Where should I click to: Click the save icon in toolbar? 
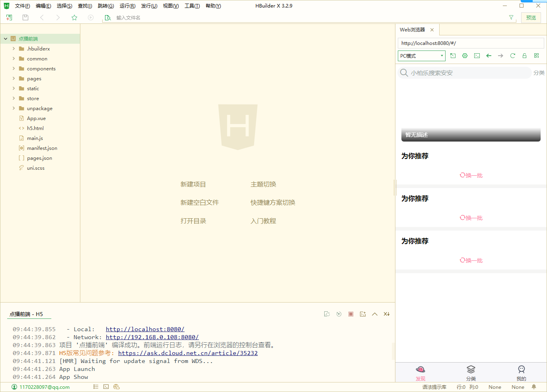point(25,17)
